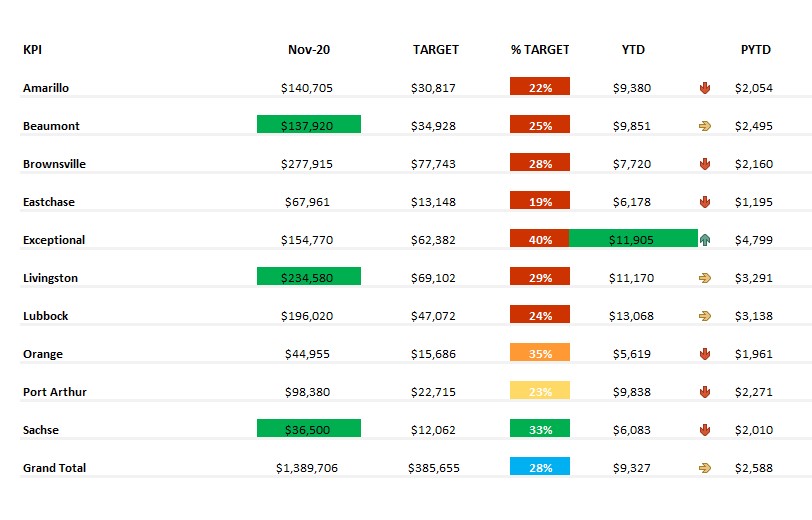Select the % TARGET column header

coord(540,50)
